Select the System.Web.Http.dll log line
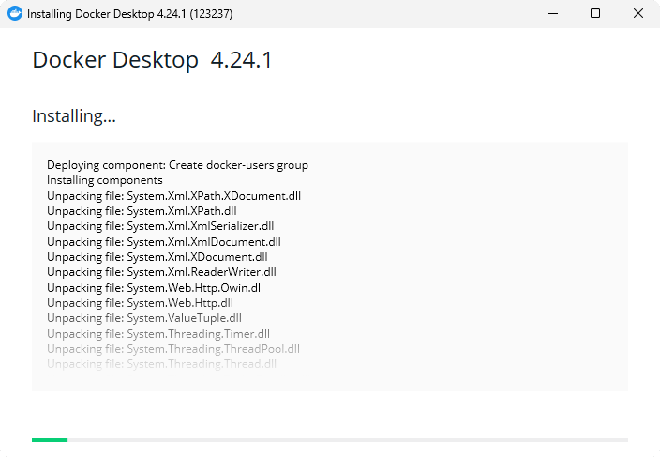Image resolution: width=660 pixels, height=457 pixels. coord(139,303)
